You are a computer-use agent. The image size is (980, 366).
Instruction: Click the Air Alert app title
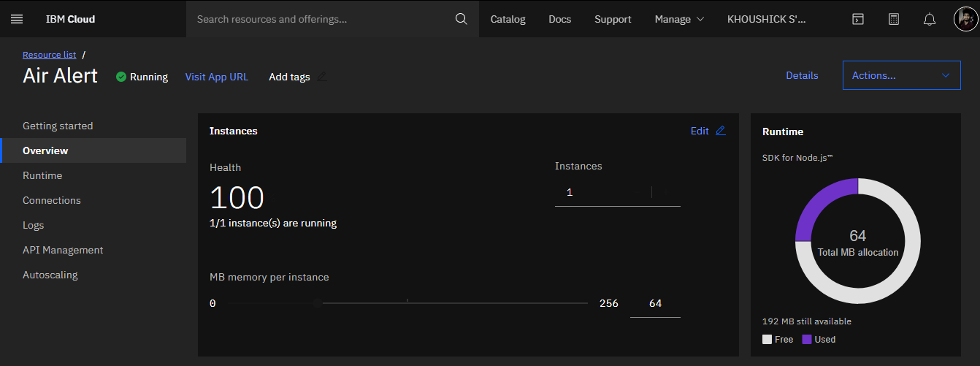click(60, 76)
